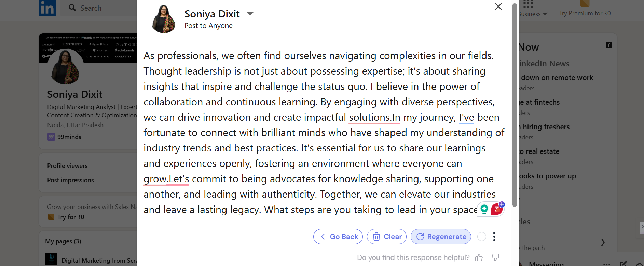644x266 pixels.
Task: Click the LinkedIn logo icon
Action: [47, 8]
